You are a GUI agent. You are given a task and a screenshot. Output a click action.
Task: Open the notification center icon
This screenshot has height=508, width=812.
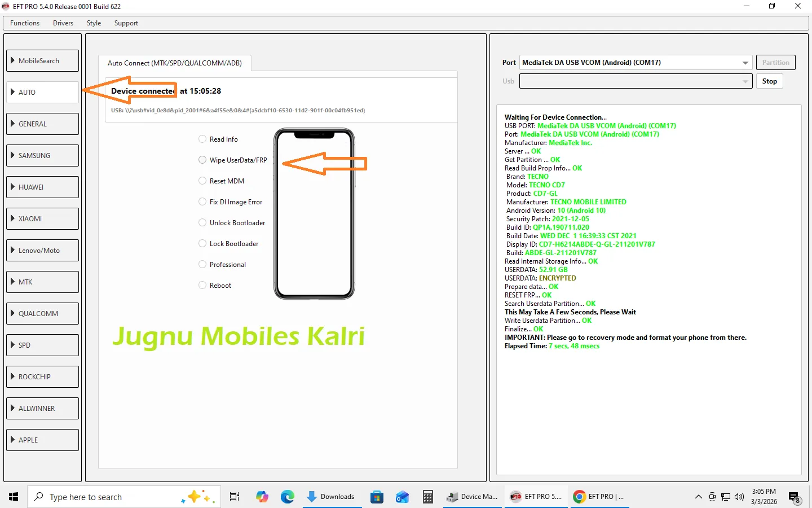tap(795, 497)
